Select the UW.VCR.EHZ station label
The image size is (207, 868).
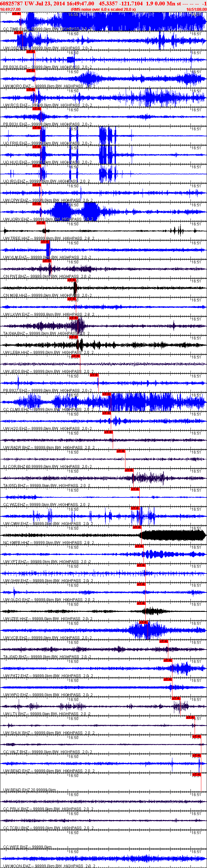point(47,638)
